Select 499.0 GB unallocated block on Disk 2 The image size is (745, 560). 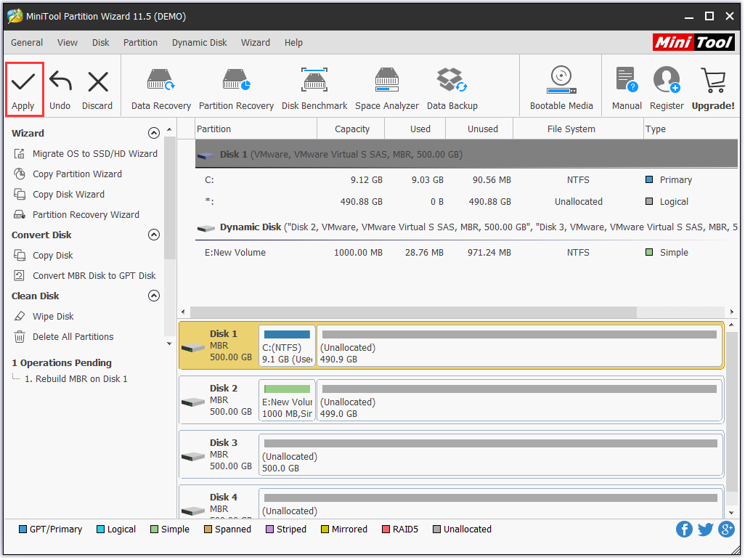click(x=519, y=400)
